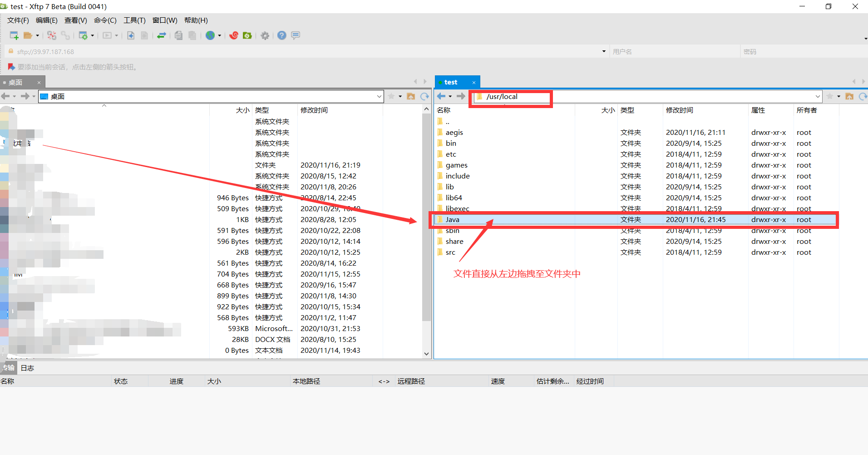Click the local pane favorites star icon
This screenshot has height=455, width=868.
pyautogui.click(x=391, y=96)
